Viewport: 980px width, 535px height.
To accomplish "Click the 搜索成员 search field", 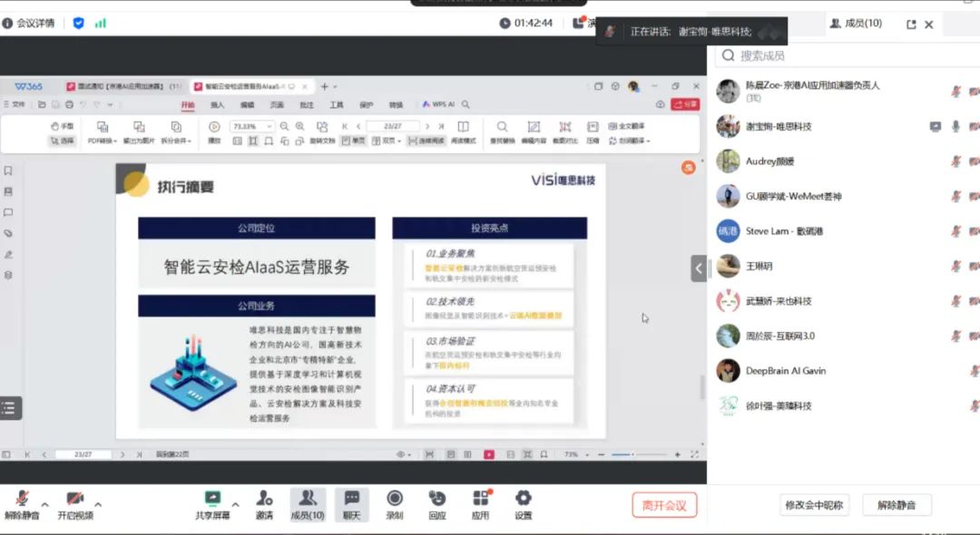I will tap(847, 55).
